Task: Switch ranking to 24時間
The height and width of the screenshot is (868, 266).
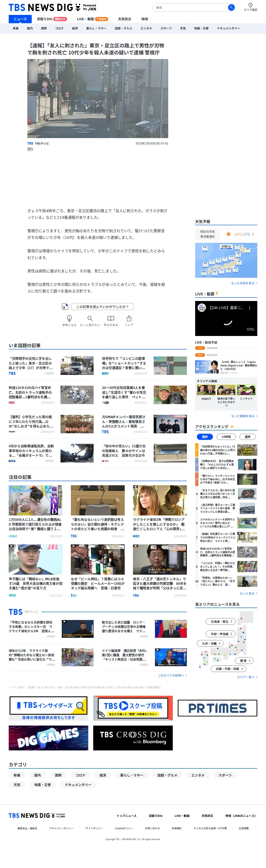Action: (226, 437)
